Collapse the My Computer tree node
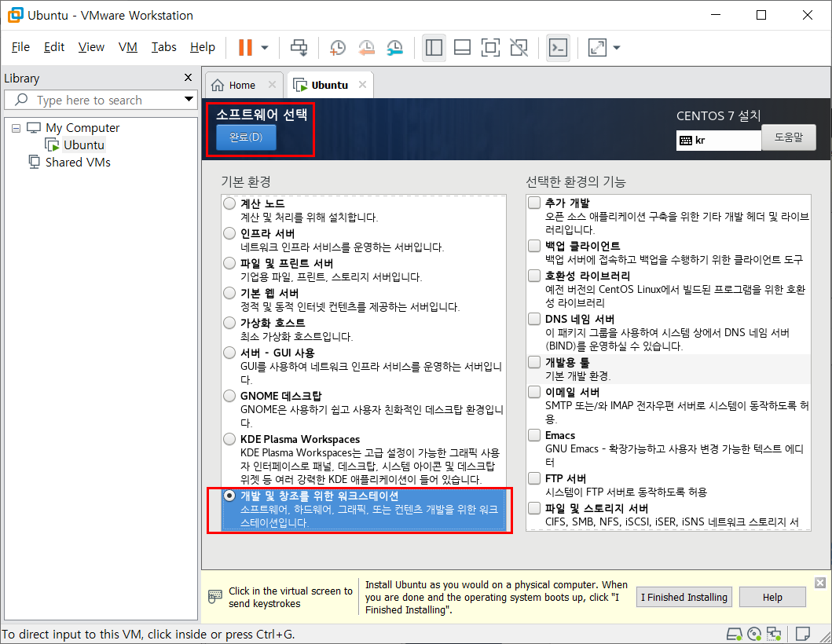The width and height of the screenshot is (832, 644). pos(16,128)
